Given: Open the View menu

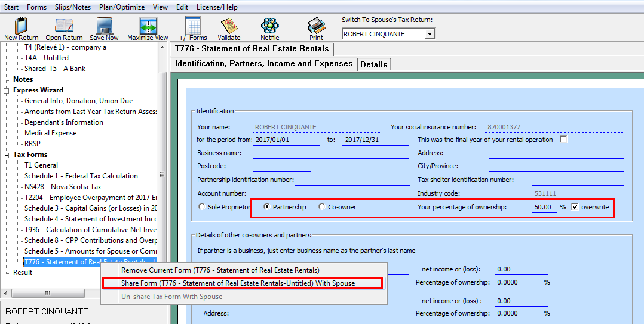Looking at the screenshot, I should pos(160,7).
